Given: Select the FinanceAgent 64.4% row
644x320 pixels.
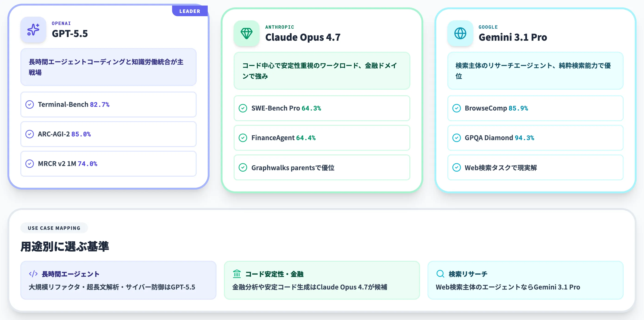Looking at the screenshot, I should tap(322, 138).
